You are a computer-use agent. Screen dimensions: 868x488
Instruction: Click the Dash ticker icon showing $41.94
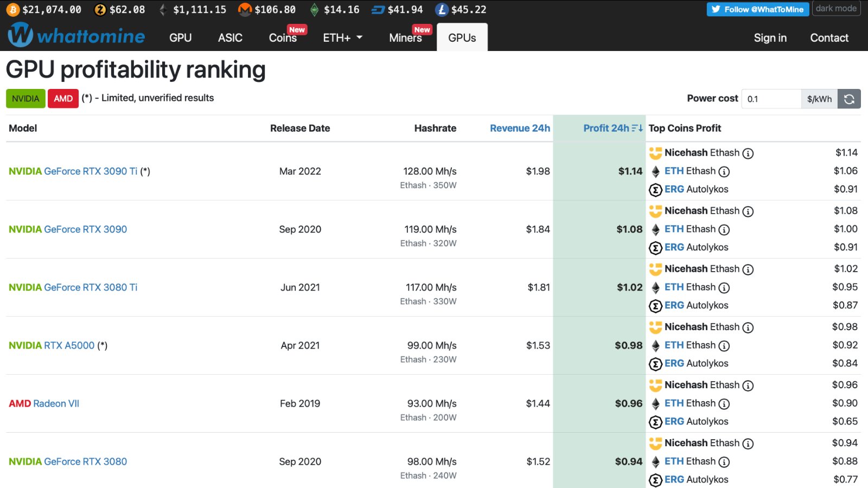point(378,10)
